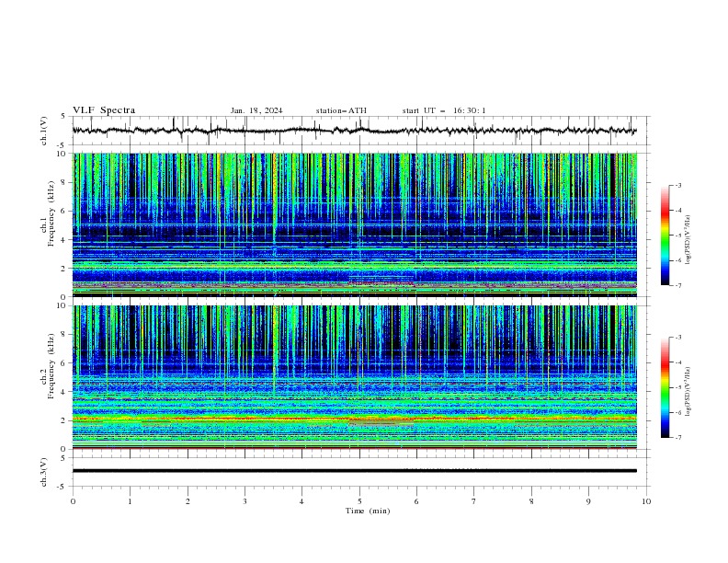The height and width of the screenshot is (563, 728).
Task: Click the "ch.3(V)" waveform axis label
Action: 44,472
